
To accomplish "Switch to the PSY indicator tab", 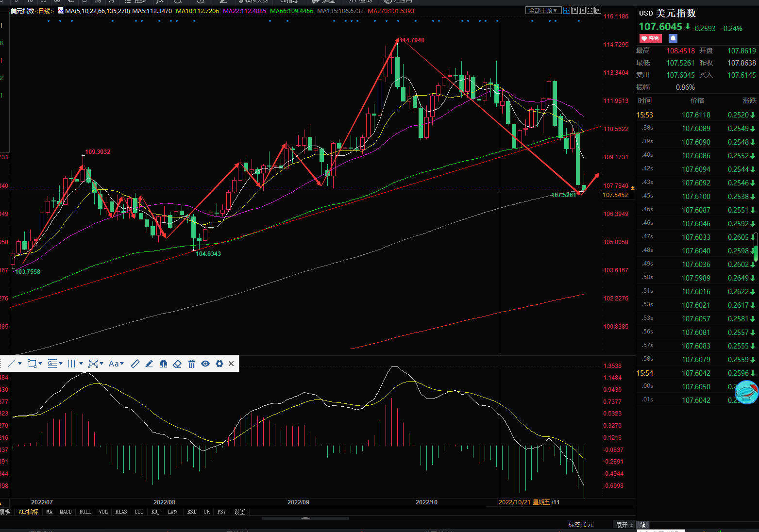I will pyautogui.click(x=222, y=512).
